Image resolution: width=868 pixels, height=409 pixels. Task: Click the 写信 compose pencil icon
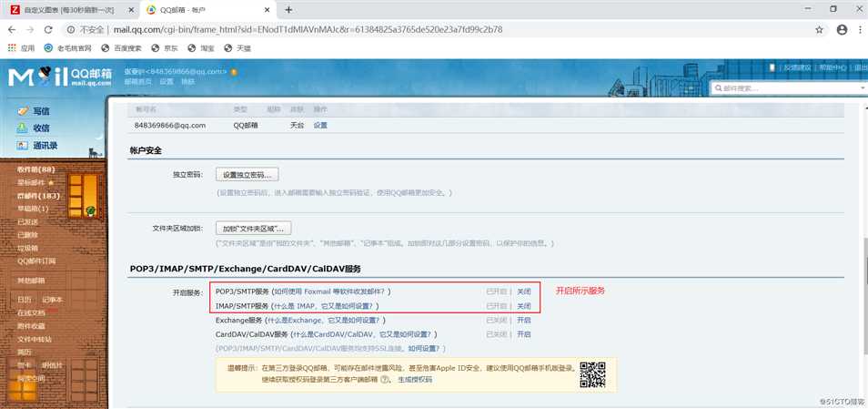click(x=22, y=111)
